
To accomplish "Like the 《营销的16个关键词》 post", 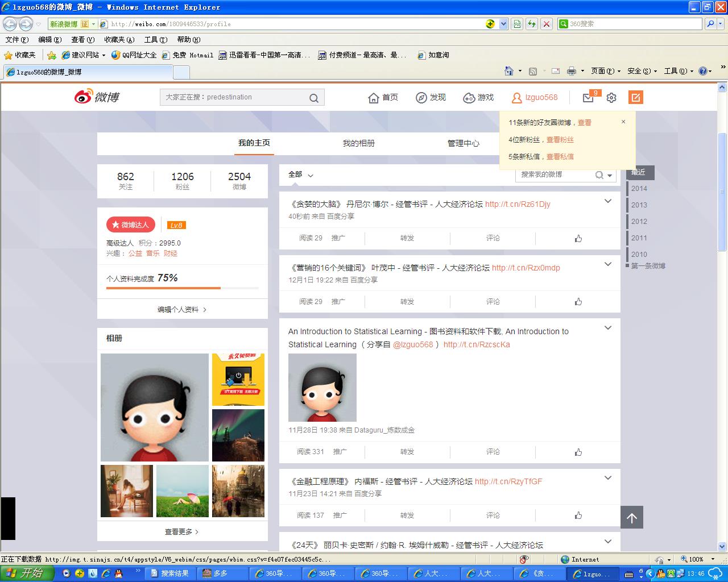I will [578, 302].
